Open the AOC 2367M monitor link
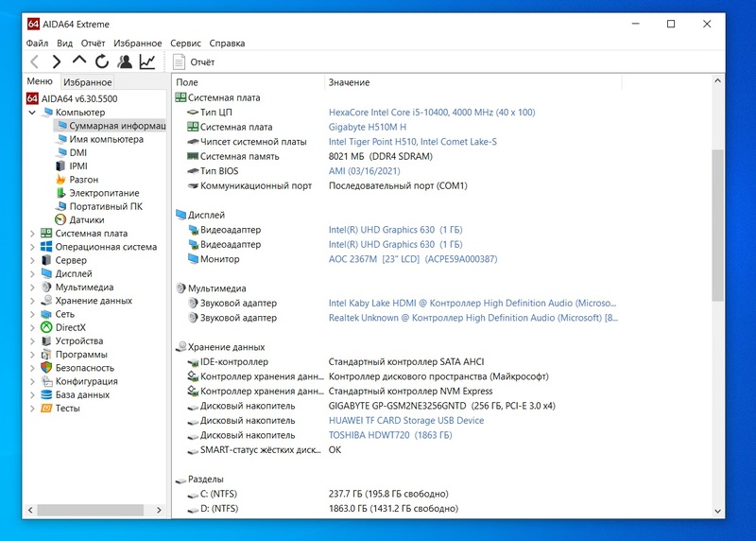This screenshot has height=541, width=756. click(x=413, y=258)
